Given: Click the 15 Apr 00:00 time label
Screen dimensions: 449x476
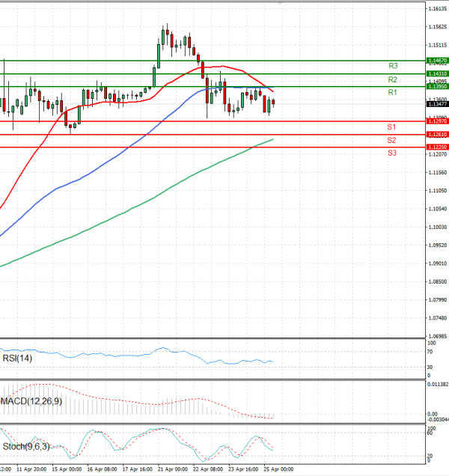Looking at the screenshot, I should point(67,469).
